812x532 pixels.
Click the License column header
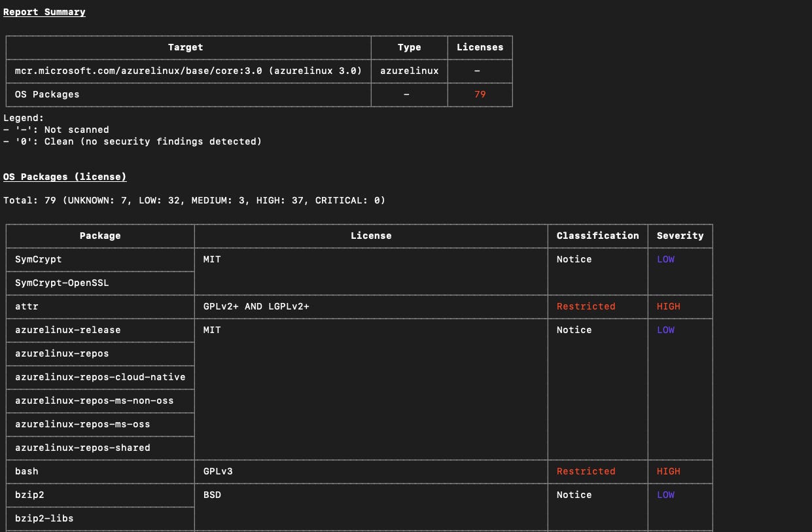point(371,236)
